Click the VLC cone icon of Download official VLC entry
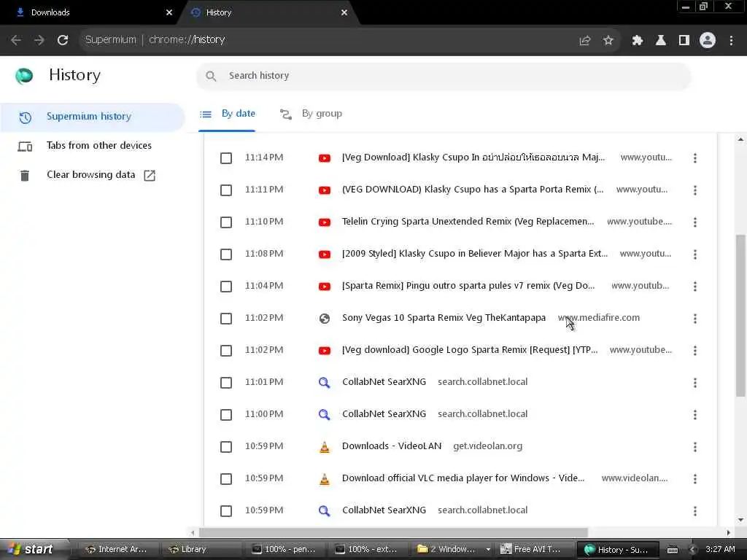Viewport: 747px width, 560px height. (x=325, y=478)
